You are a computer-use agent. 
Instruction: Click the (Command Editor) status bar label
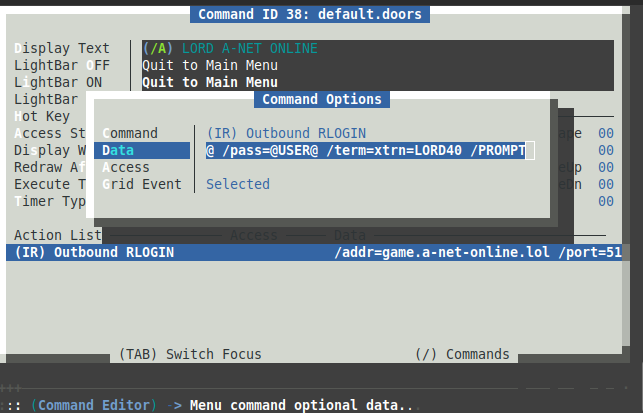[94, 405]
